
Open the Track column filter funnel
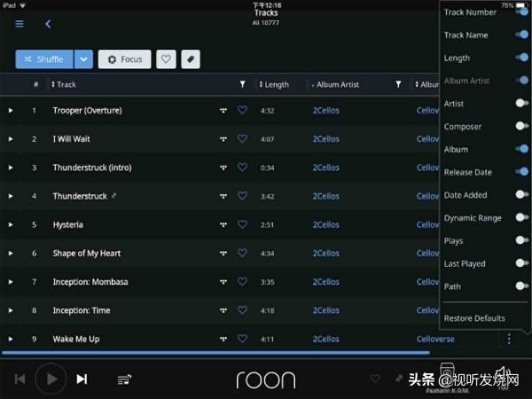click(x=242, y=84)
